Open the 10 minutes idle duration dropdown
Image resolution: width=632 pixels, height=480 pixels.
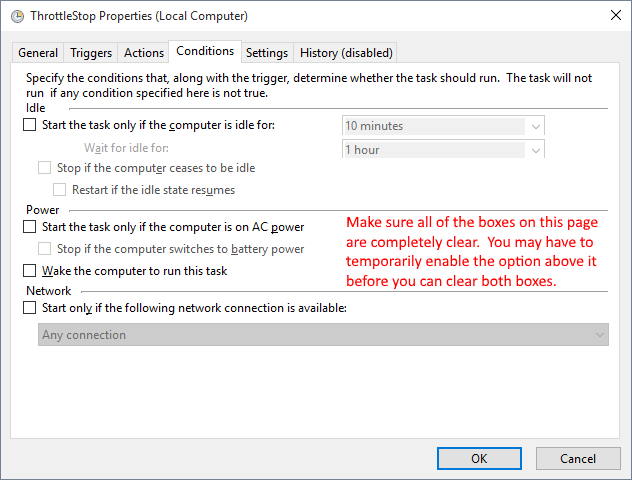(x=443, y=126)
